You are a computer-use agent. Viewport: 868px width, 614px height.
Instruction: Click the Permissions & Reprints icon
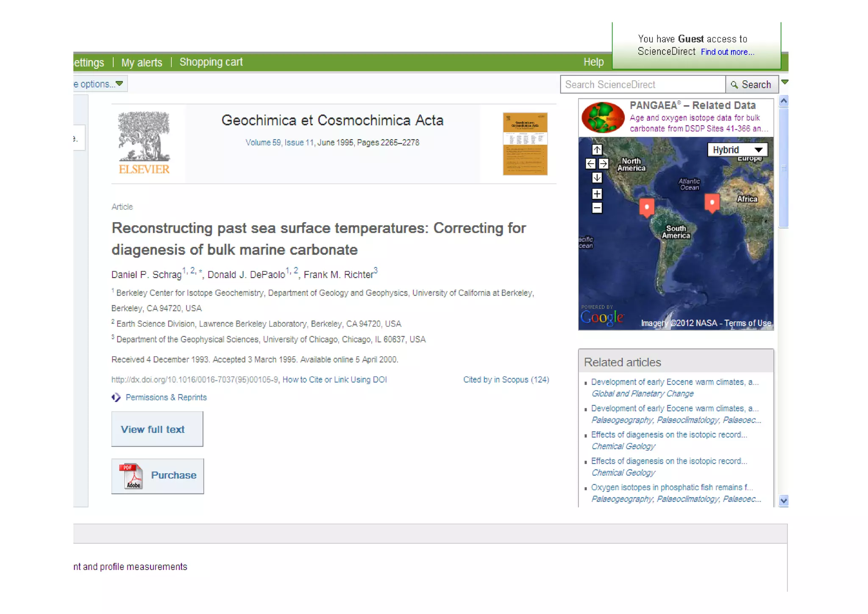click(x=116, y=397)
